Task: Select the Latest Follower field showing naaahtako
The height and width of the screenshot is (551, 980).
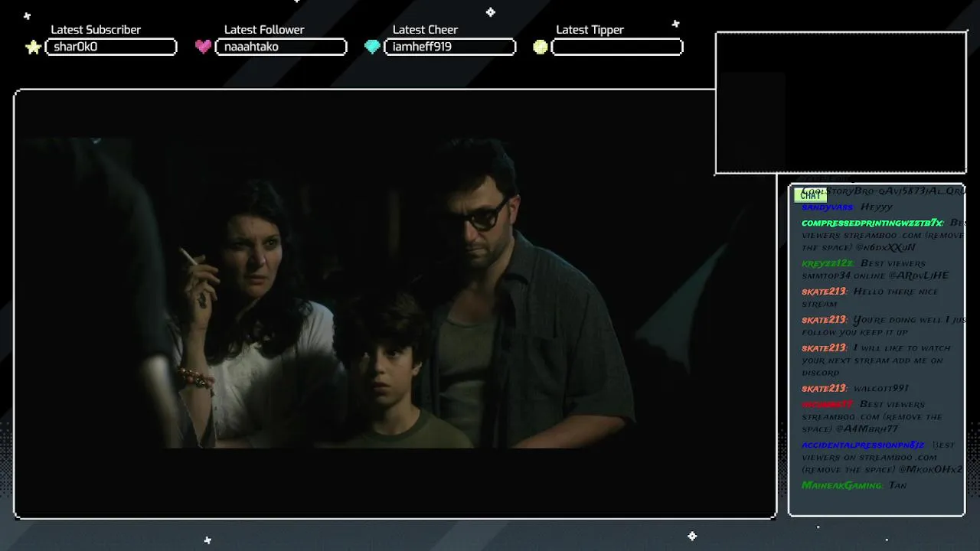Action: 281,47
